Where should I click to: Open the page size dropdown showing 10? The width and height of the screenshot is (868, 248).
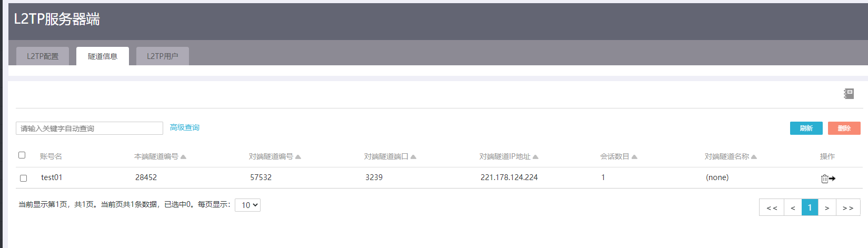point(247,205)
